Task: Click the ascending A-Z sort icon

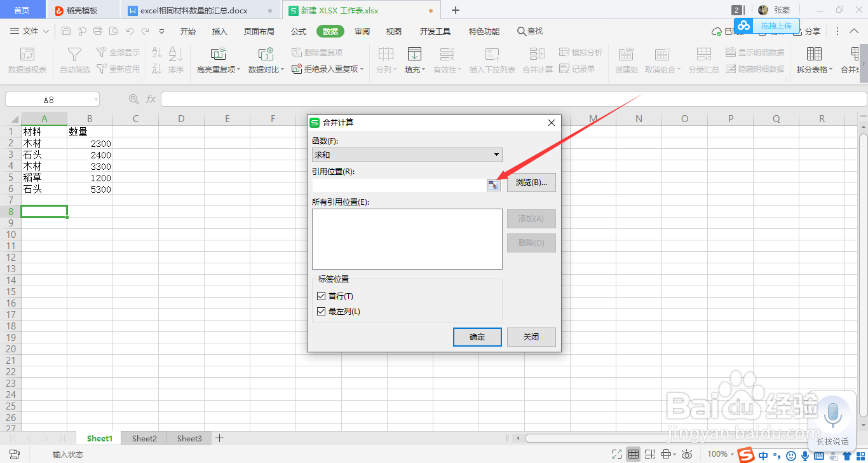Action: point(157,52)
